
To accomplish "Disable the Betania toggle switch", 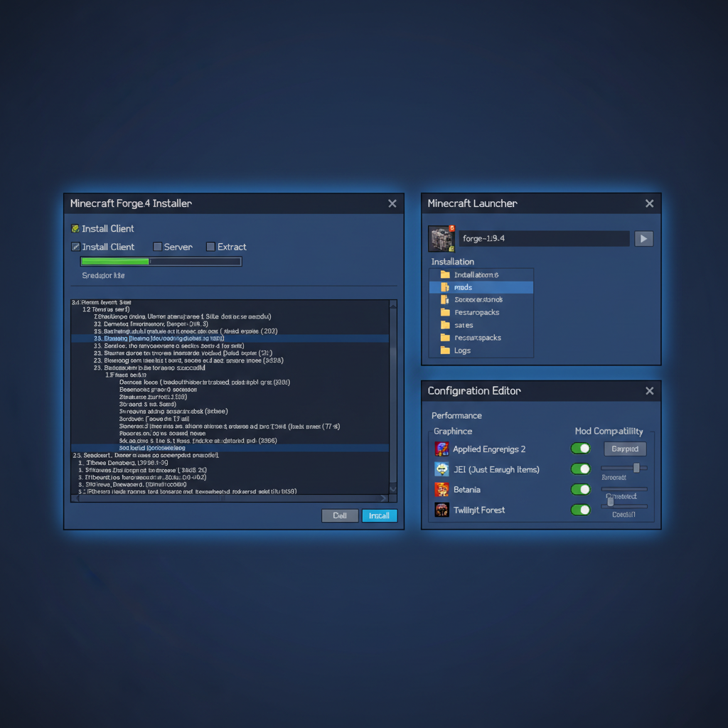I will [x=580, y=489].
